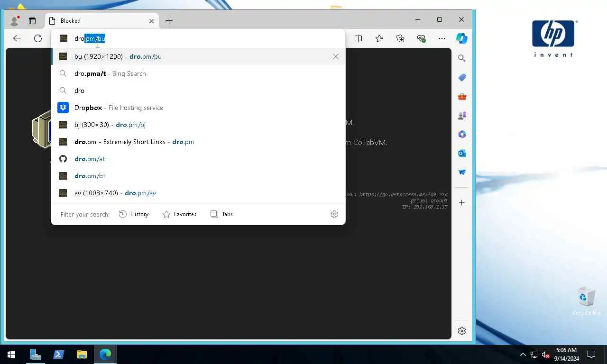Open network status tray icon
This screenshot has width=607, height=364.
point(534,355)
